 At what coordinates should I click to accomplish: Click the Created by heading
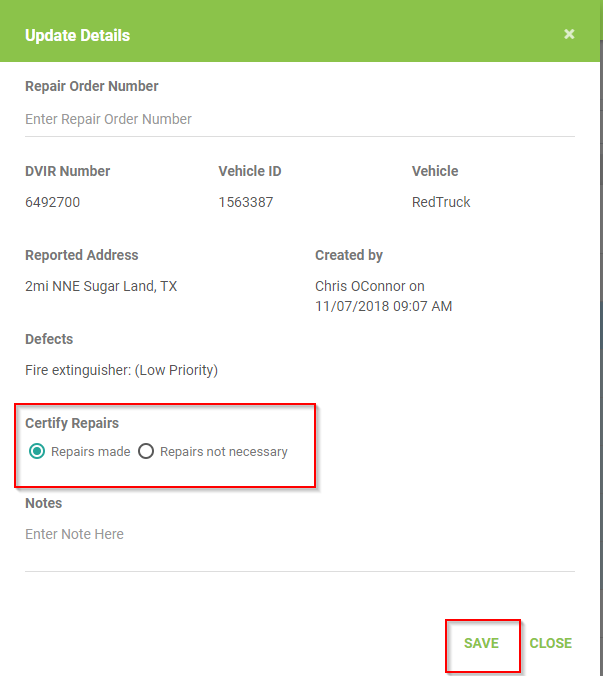(x=349, y=255)
